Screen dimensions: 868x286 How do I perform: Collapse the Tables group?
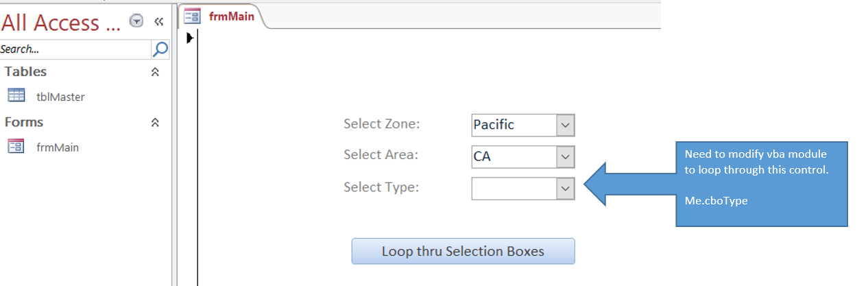click(155, 72)
